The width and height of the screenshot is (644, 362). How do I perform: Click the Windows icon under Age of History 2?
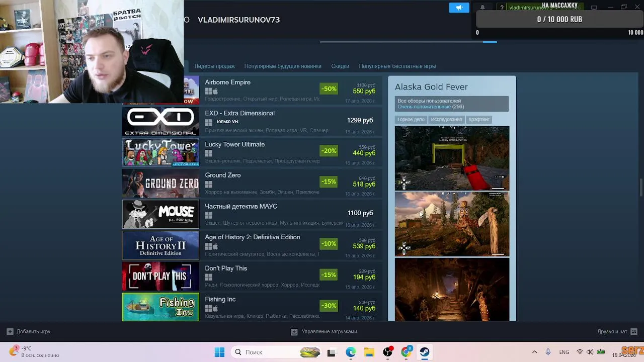coord(208,246)
